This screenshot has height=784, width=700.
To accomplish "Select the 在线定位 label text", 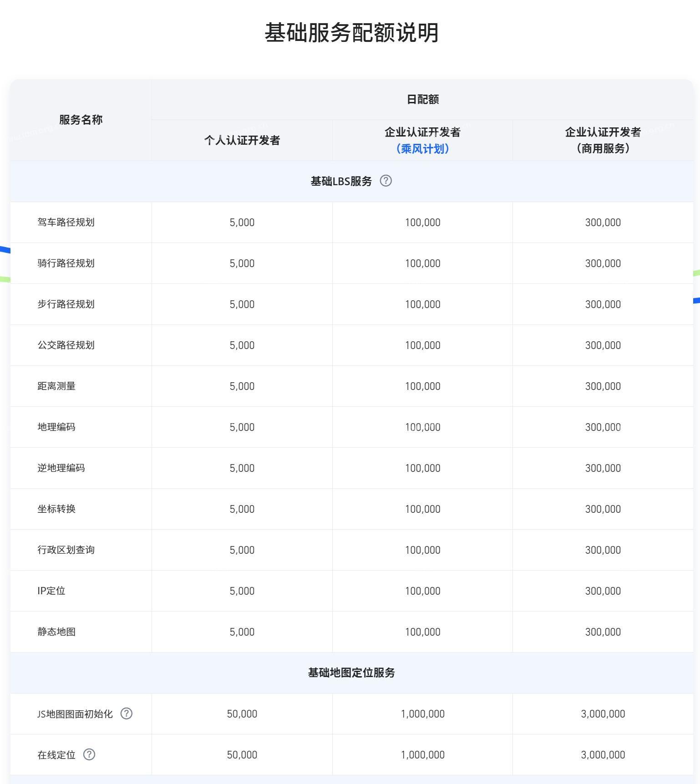I will point(56,755).
